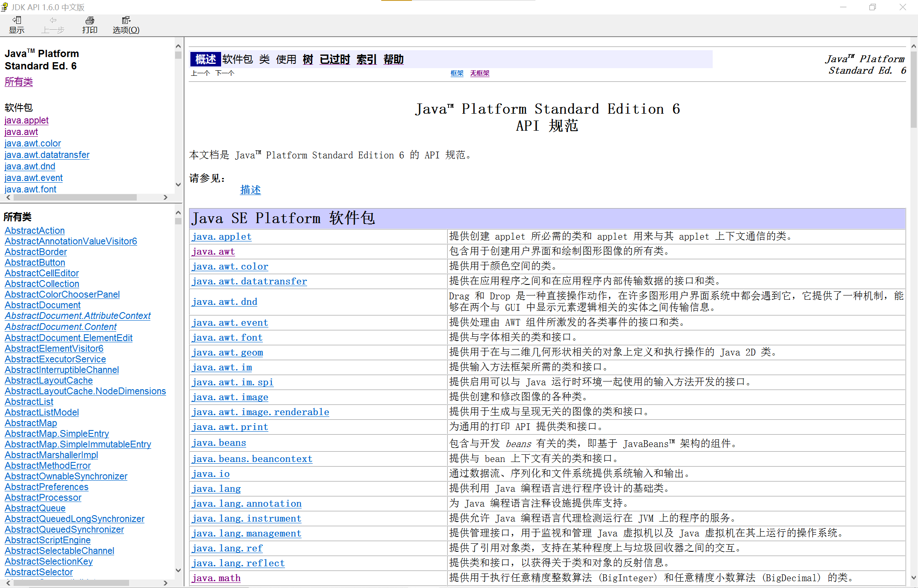
Task: Open java.math in the packages table
Action: pyautogui.click(x=216, y=578)
